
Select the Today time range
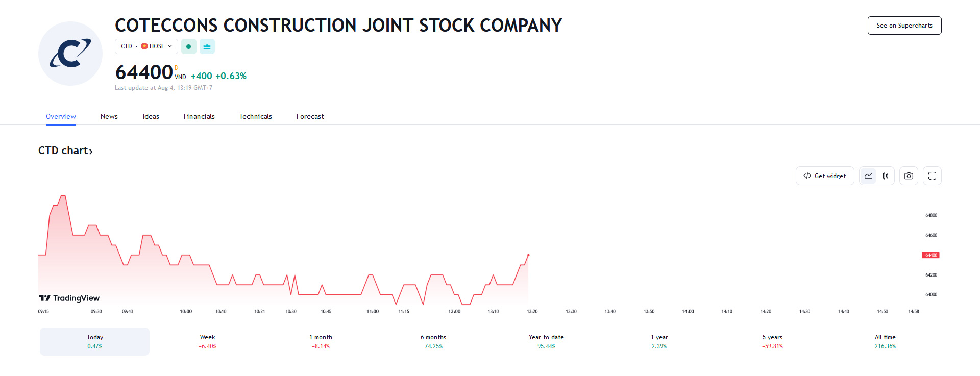(x=95, y=341)
